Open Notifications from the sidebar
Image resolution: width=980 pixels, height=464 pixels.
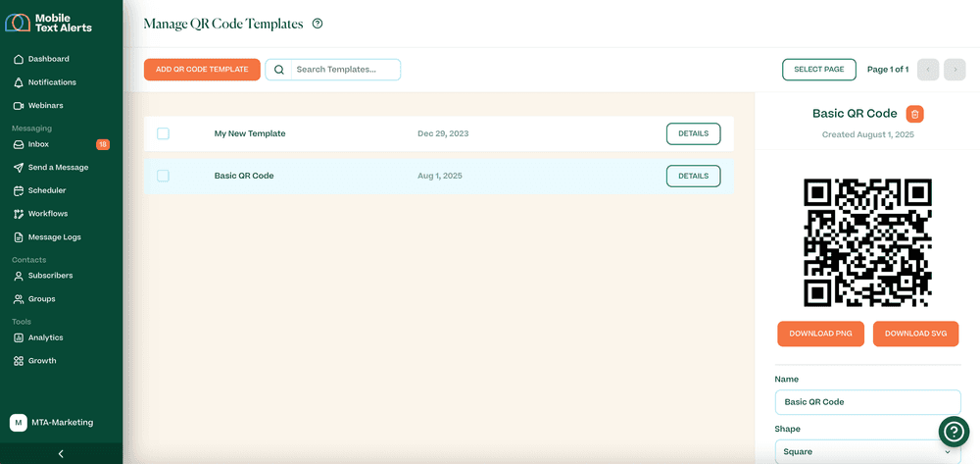tap(52, 82)
